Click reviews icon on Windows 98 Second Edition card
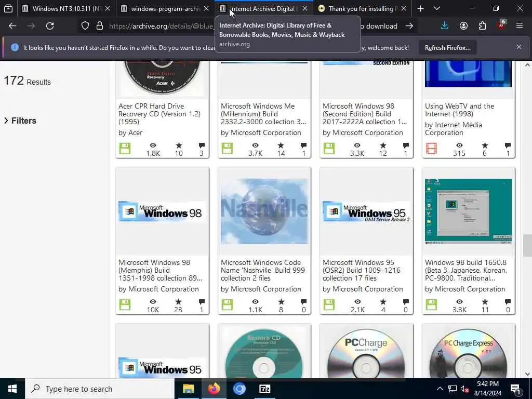Viewport: 532px width, 399px height. (406, 145)
